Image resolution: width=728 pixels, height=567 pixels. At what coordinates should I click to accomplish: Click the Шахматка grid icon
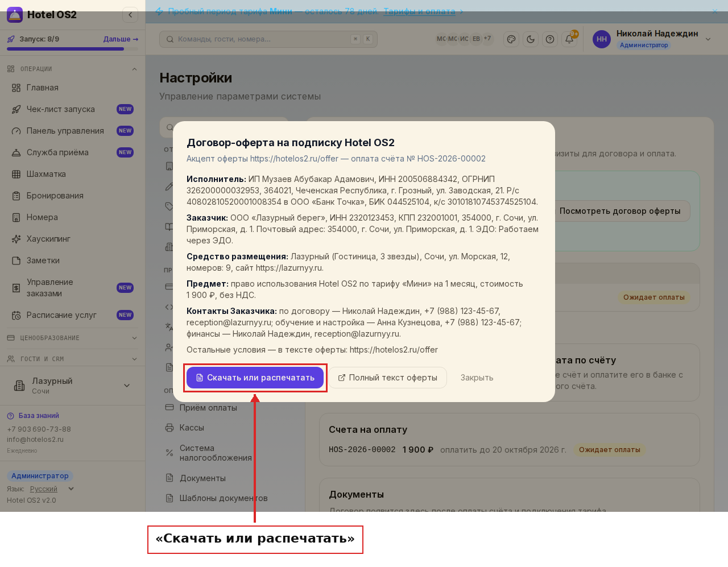(x=16, y=174)
